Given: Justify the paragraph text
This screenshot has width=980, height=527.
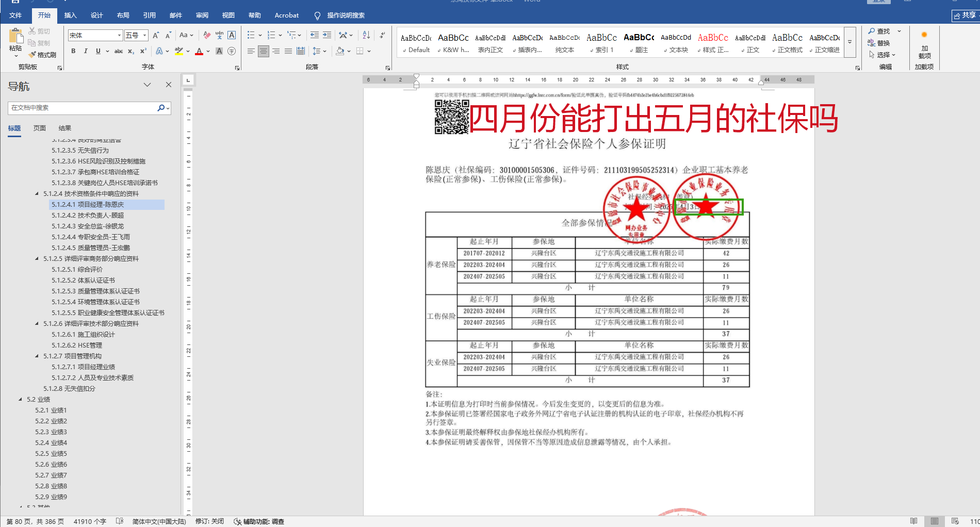Looking at the screenshot, I should point(288,51).
